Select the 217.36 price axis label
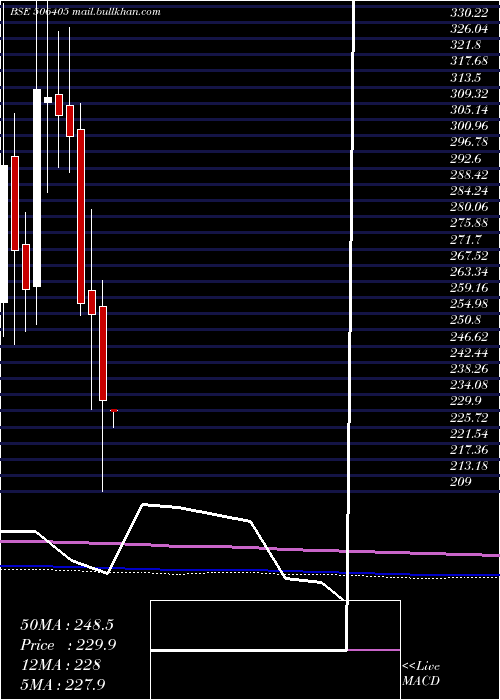Viewport: 500px width, 700px height. (x=469, y=450)
